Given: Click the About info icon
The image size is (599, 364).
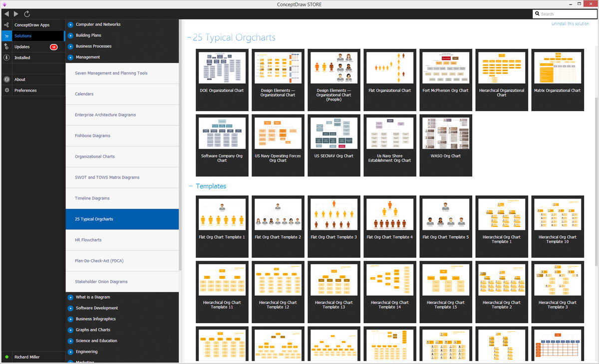Looking at the screenshot, I should tap(6, 79).
